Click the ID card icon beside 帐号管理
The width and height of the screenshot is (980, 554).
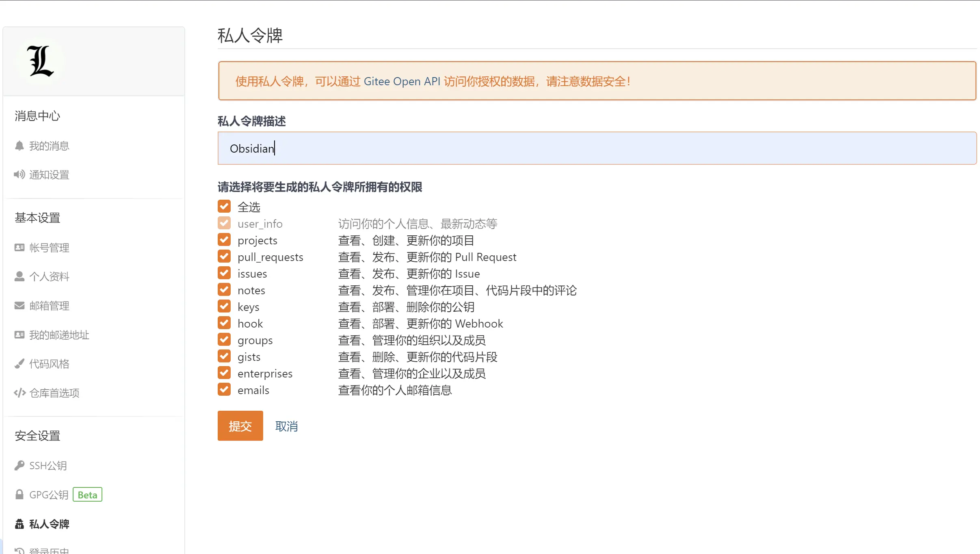click(19, 248)
